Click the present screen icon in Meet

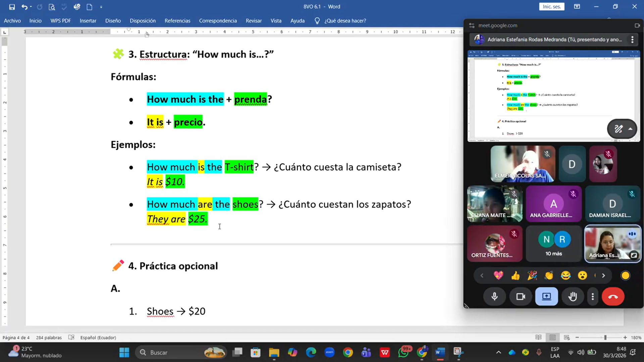tap(546, 297)
